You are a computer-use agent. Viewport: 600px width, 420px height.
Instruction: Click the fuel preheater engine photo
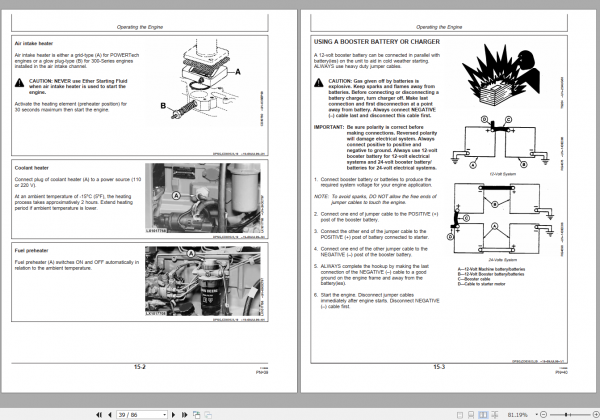click(203, 281)
